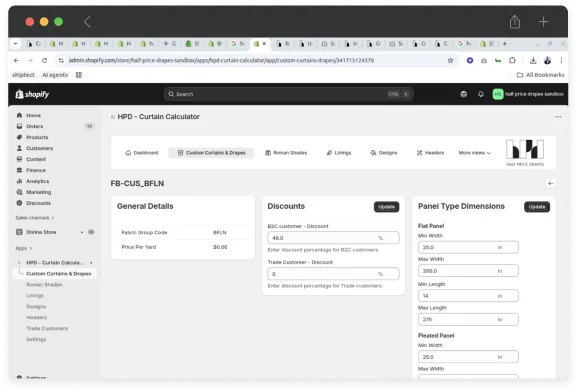Expand the Apps section
Screen dimensions: 579x392
(x=24, y=248)
